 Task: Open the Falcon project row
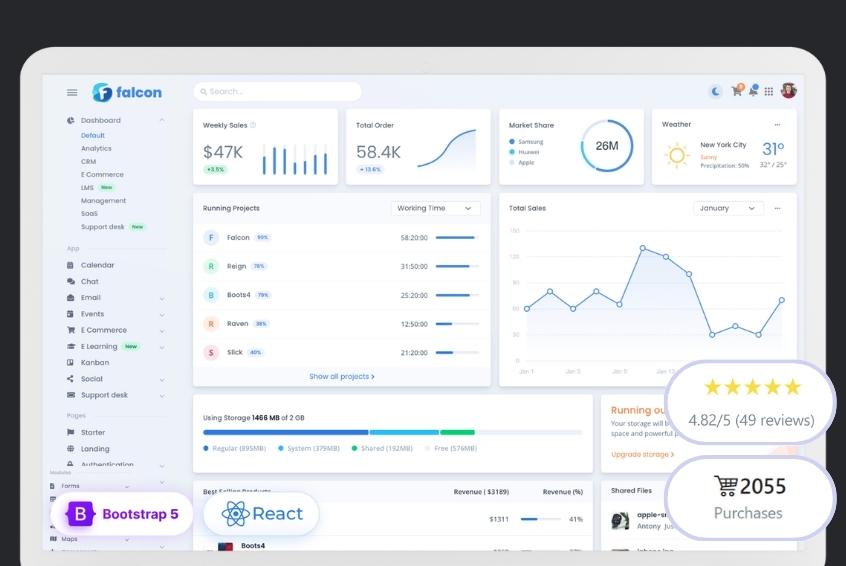click(x=342, y=237)
